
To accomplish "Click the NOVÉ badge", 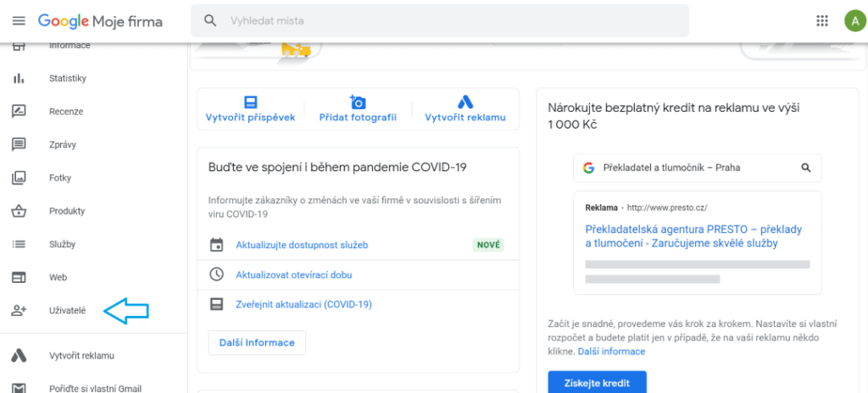I will coord(488,245).
